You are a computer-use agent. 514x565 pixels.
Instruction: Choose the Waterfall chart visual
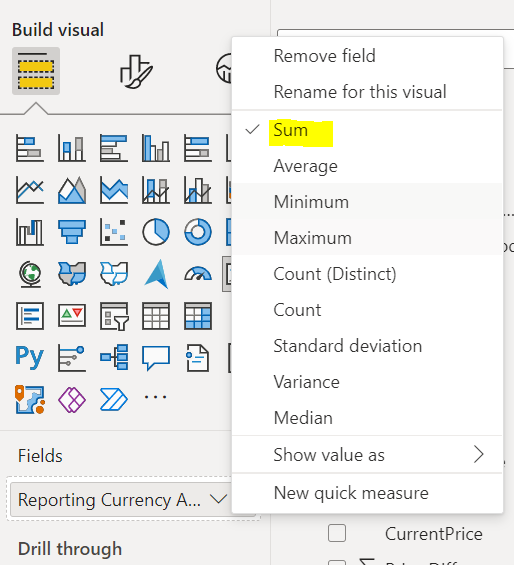click(x=30, y=232)
